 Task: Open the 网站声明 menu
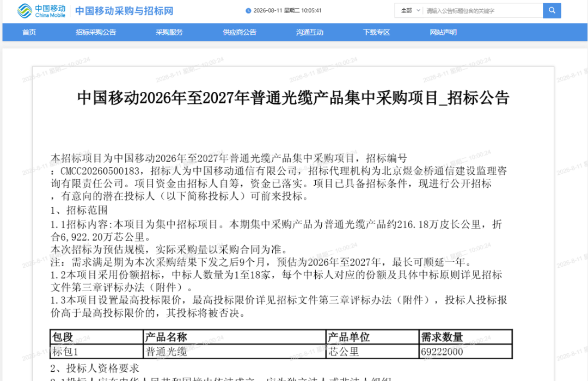point(443,32)
